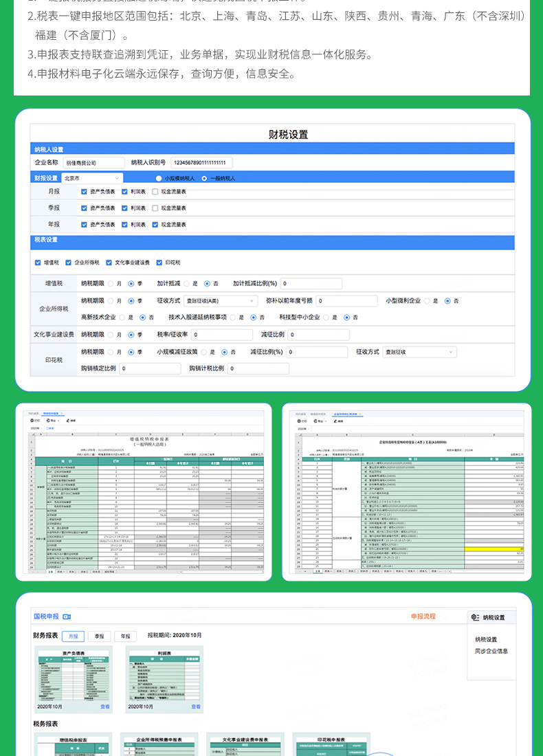Click the 弥补以前年度亏损 input field
The height and width of the screenshot is (756, 543).
click(346, 301)
